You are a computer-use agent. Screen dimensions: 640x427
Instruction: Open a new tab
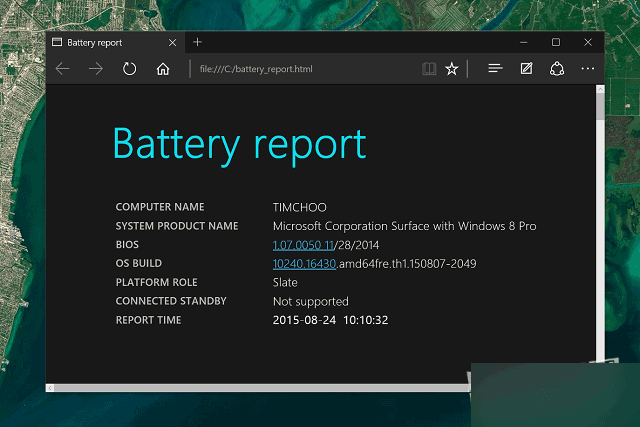click(198, 42)
